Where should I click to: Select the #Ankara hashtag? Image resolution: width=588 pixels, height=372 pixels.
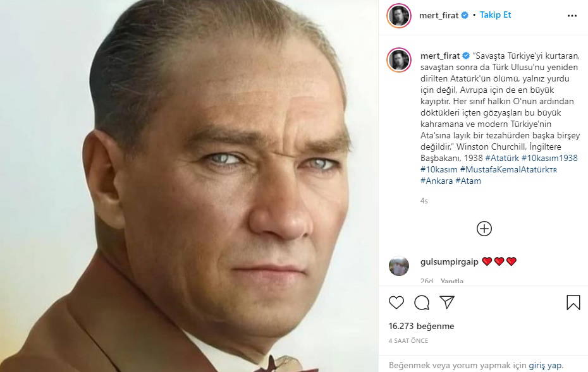436,181
